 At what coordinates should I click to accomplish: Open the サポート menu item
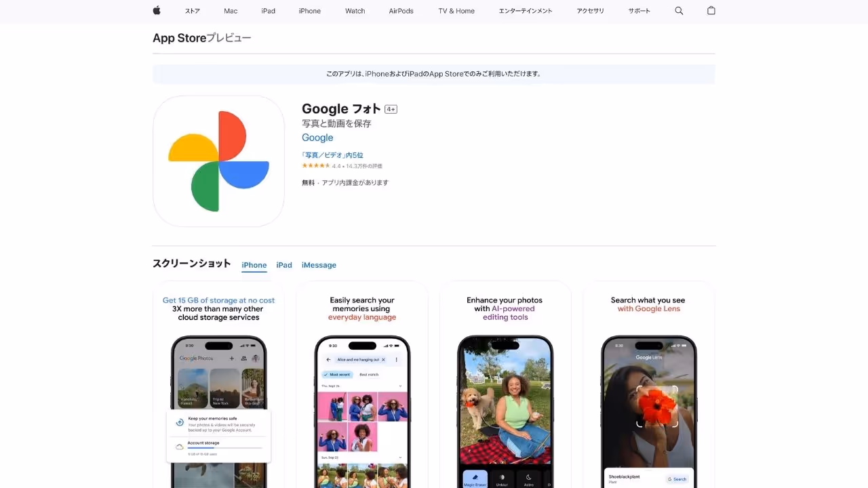[x=639, y=11]
